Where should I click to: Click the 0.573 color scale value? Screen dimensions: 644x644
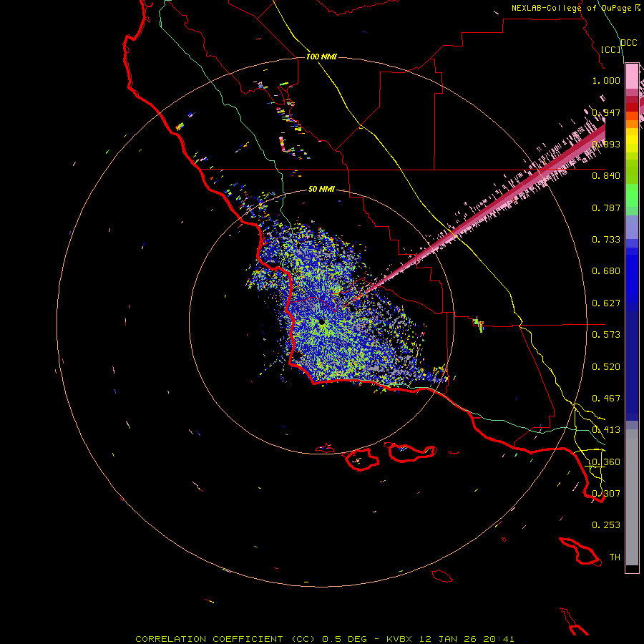606,334
